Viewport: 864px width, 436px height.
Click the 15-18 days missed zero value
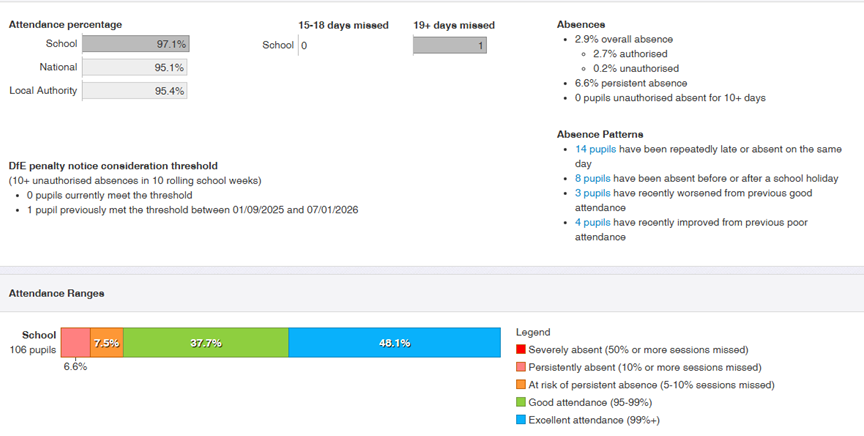point(304,45)
